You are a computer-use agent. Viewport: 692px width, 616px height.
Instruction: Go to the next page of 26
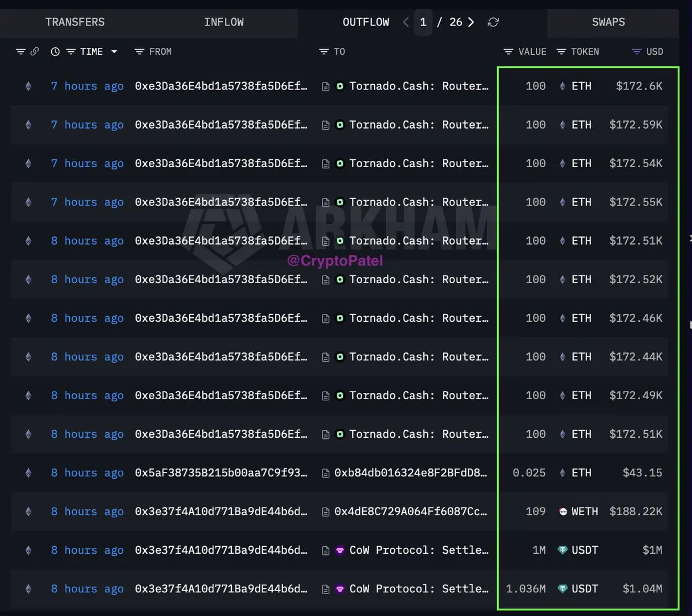coord(471,22)
